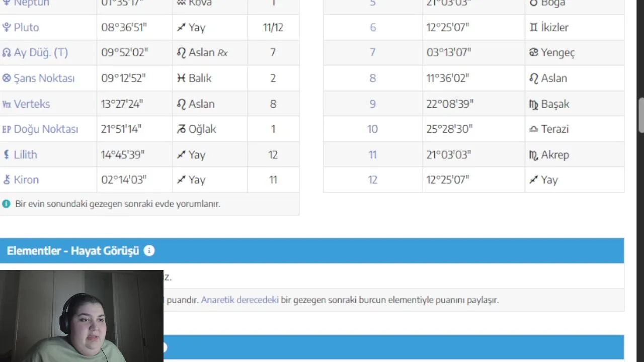644x362 pixels.
Task: Select Verteks degree 13°27'24"
Action: point(122,104)
